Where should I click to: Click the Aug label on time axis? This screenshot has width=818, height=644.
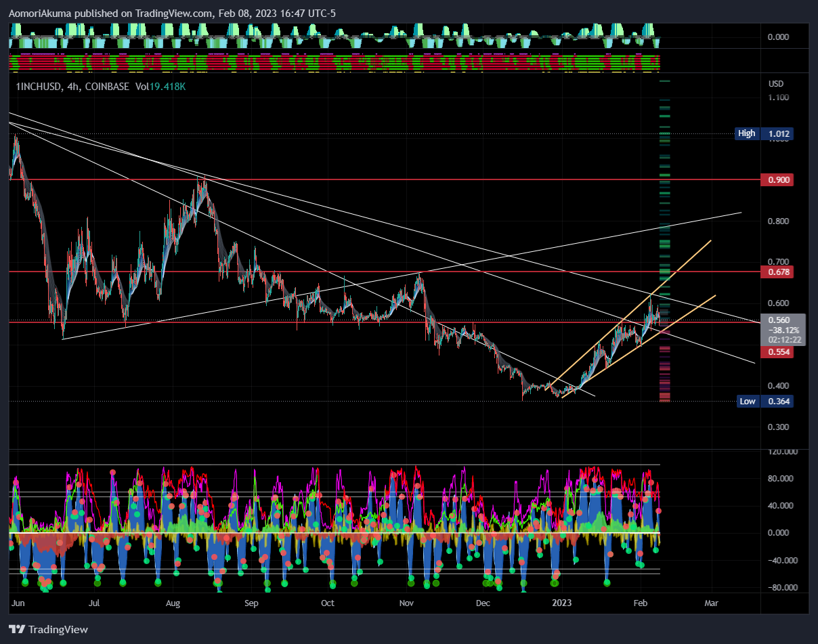(173, 603)
